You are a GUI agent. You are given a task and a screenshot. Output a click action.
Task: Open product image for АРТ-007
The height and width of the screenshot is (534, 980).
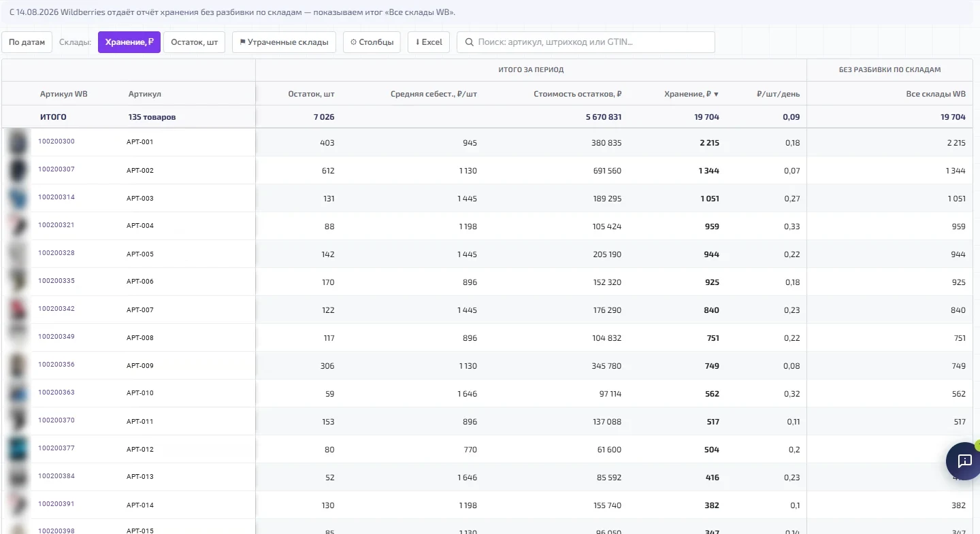point(18,310)
